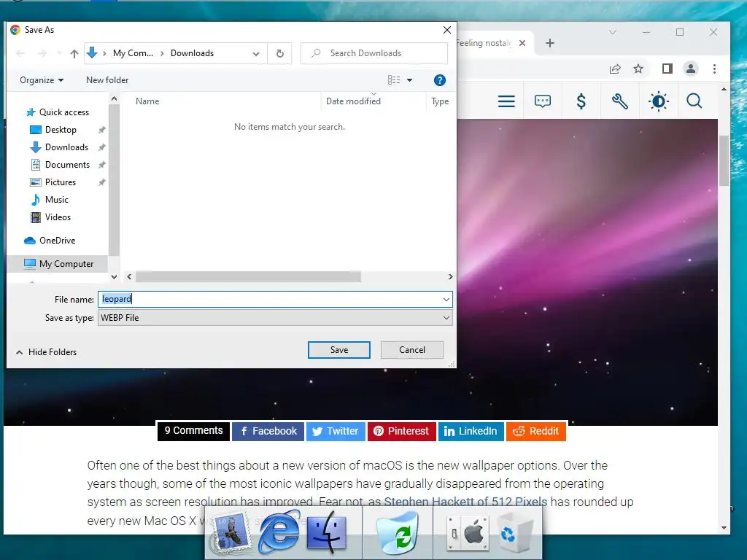747x560 pixels.
Task: Share the article on Twitter
Action: [x=336, y=431]
